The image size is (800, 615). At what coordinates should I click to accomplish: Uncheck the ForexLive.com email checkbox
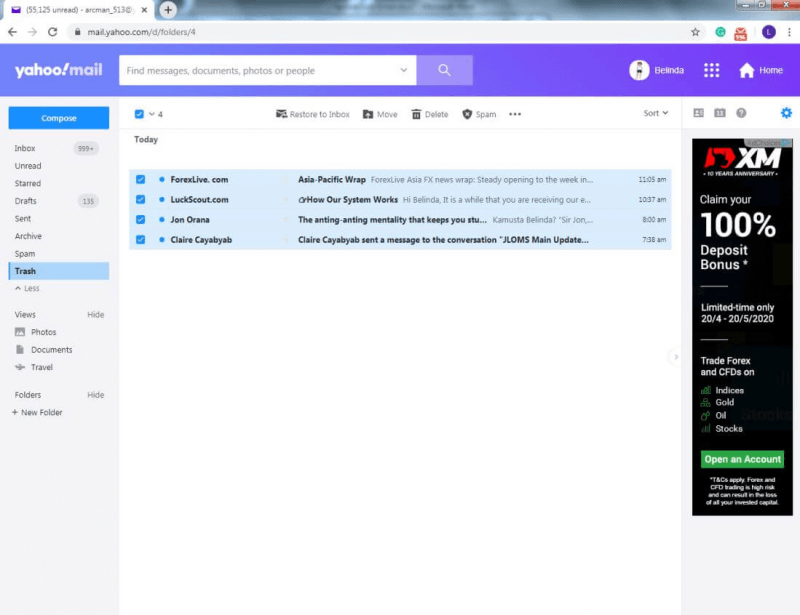tap(140, 179)
